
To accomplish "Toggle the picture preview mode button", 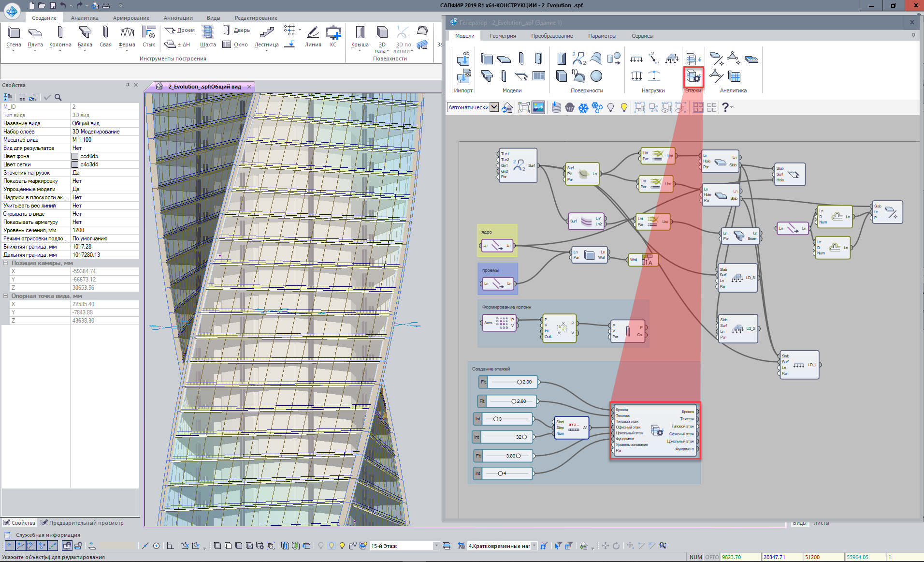I will coord(538,107).
